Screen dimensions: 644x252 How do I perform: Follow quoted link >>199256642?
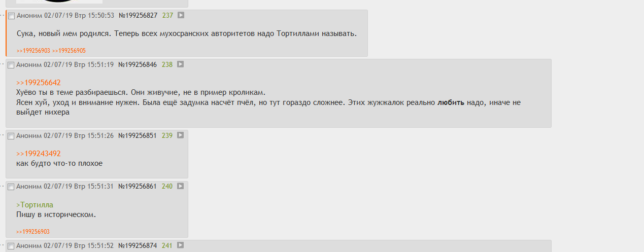point(39,82)
